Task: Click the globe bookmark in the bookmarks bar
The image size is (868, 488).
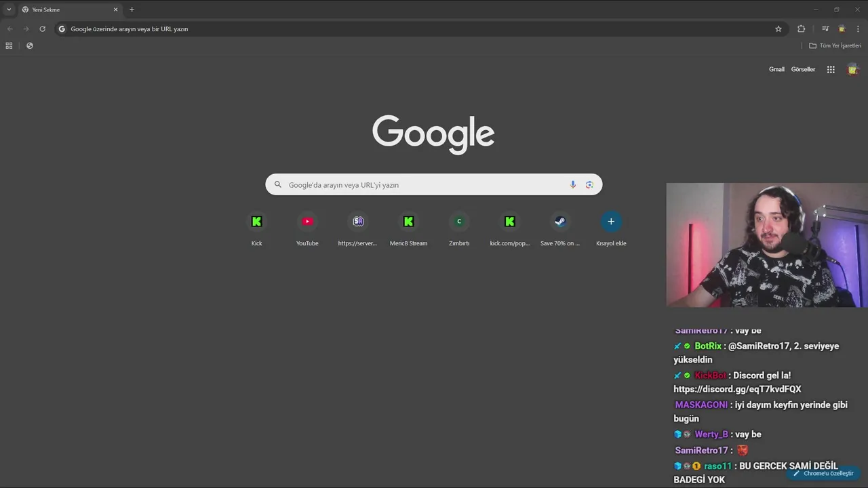Action: click(x=30, y=45)
